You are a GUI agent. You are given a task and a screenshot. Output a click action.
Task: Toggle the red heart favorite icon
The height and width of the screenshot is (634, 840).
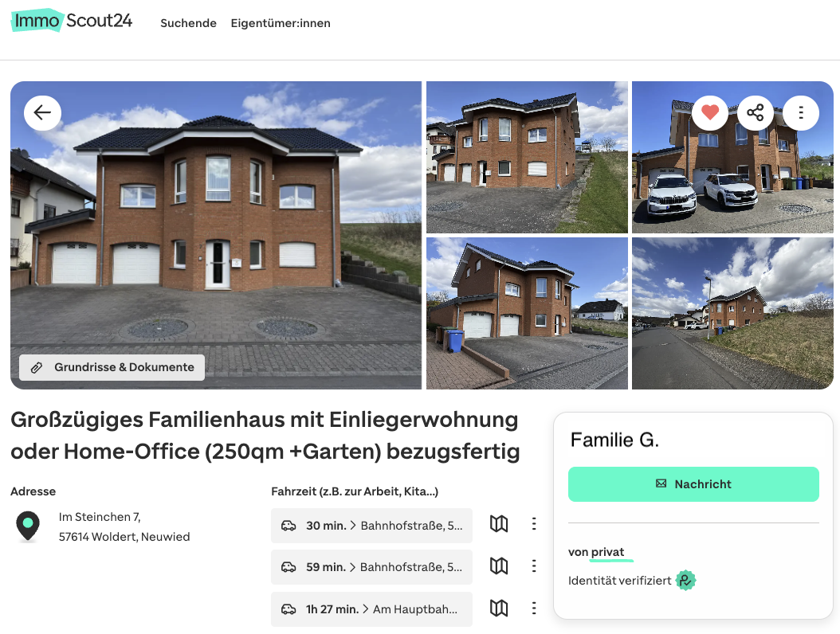tap(710, 112)
